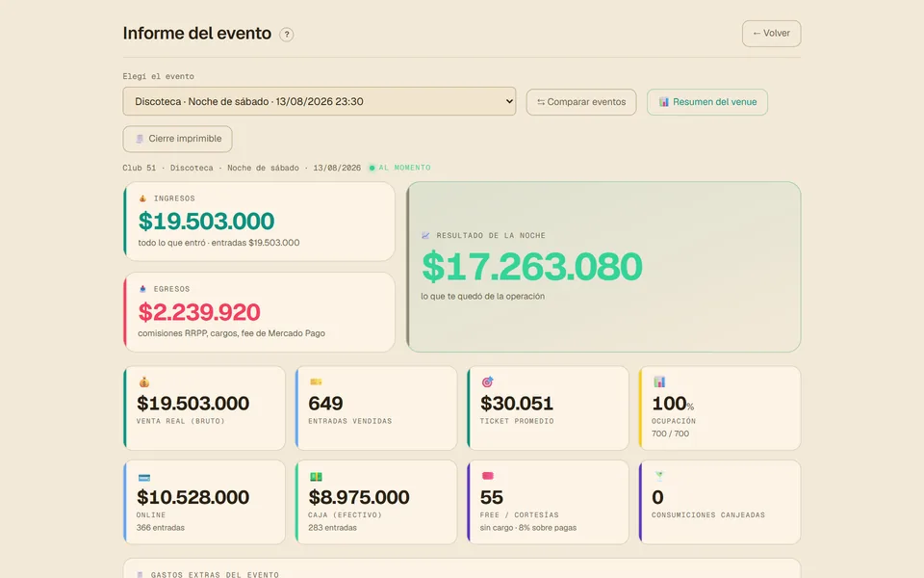Go back with the Volver button

(x=771, y=34)
